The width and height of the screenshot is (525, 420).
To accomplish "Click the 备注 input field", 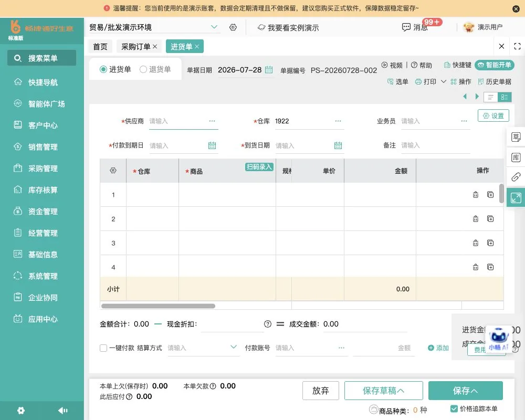I will pos(436,145).
